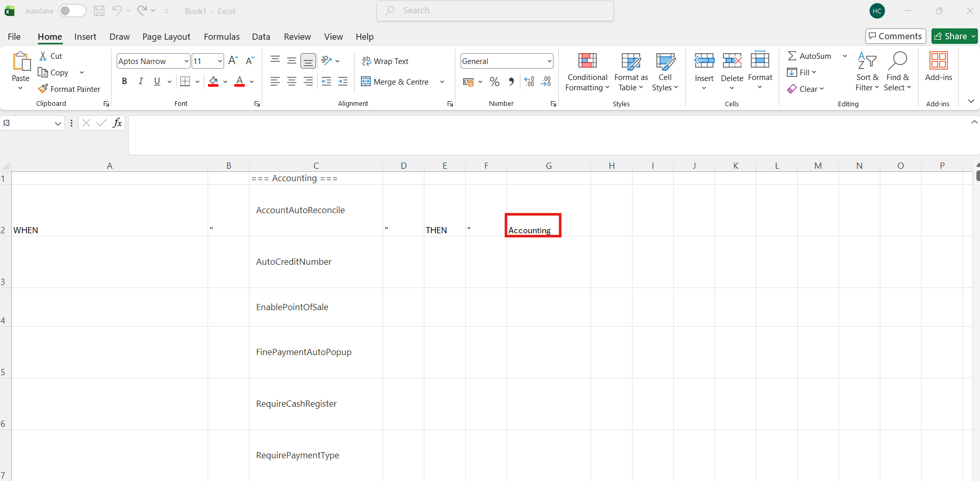Click the Increase Indent icon
This screenshot has width=980, height=481.
[343, 82]
